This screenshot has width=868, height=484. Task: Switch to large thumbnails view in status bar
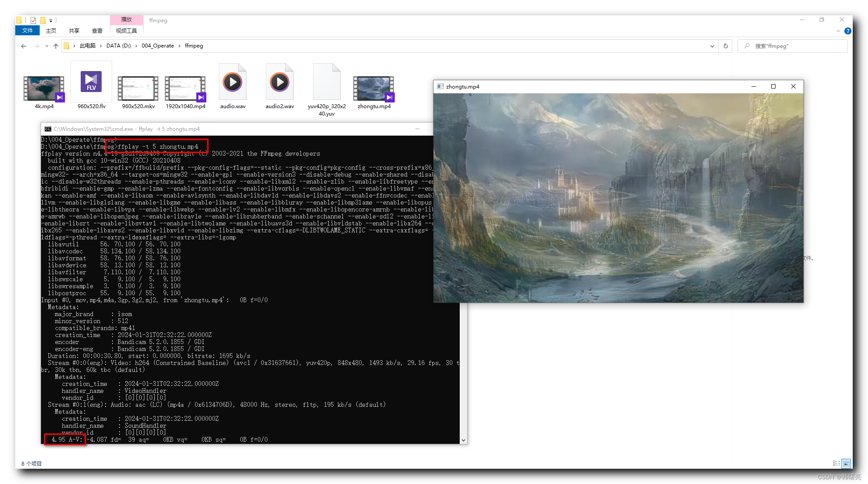(x=846, y=464)
